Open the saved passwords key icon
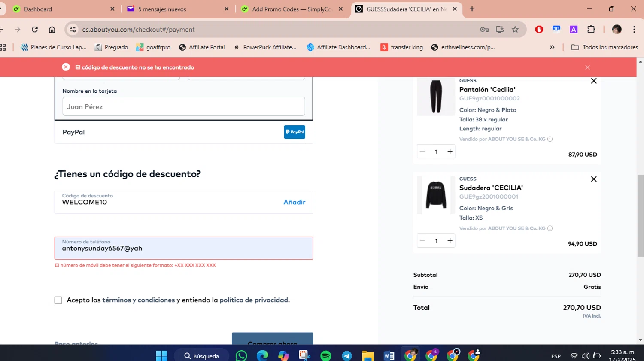644x361 pixels. tap(484, 30)
